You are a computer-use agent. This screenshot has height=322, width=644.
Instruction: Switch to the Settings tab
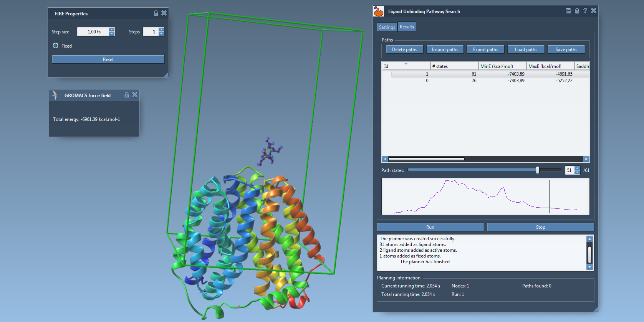click(x=387, y=27)
